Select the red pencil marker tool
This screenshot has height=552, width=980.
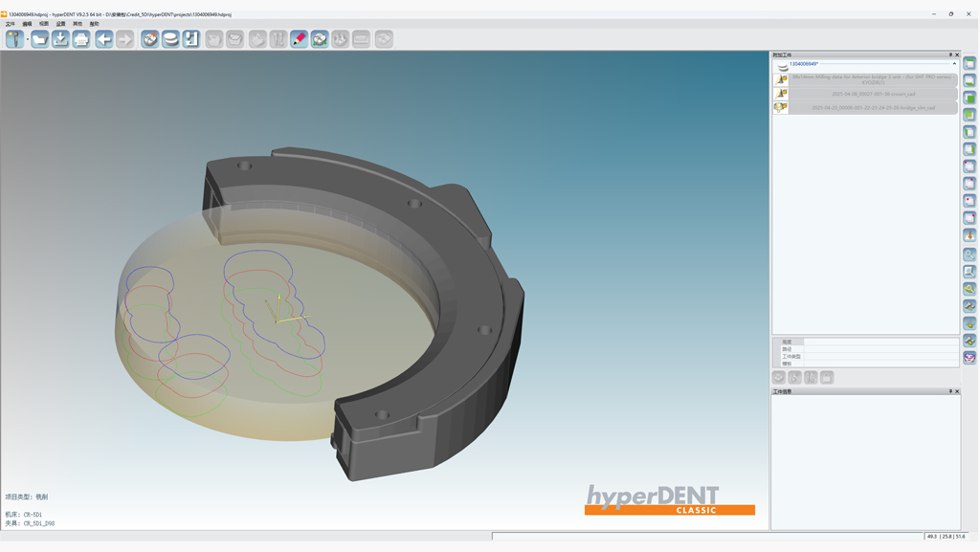299,39
